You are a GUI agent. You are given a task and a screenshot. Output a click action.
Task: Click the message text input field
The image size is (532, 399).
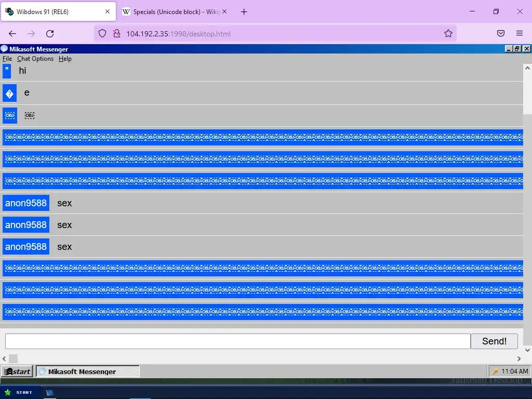pyautogui.click(x=238, y=341)
